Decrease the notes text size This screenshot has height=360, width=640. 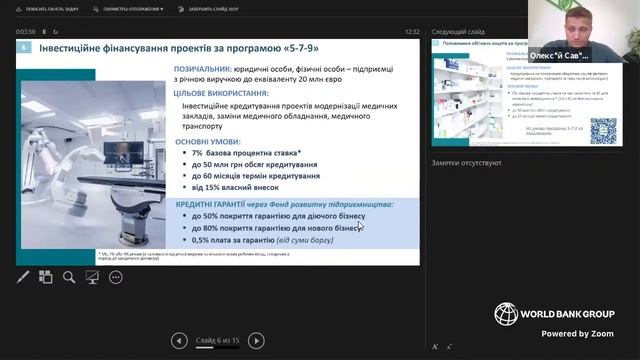click(449, 347)
